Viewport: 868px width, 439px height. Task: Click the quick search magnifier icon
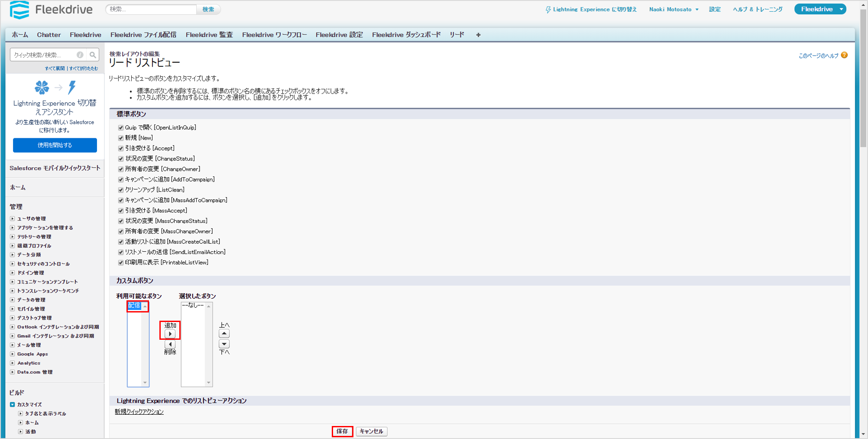[93, 55]
